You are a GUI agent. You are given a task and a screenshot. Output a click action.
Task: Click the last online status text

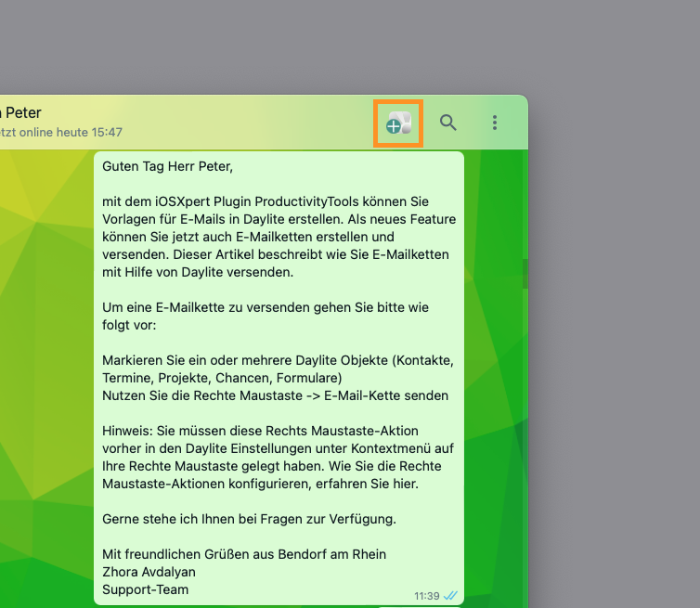60,132
